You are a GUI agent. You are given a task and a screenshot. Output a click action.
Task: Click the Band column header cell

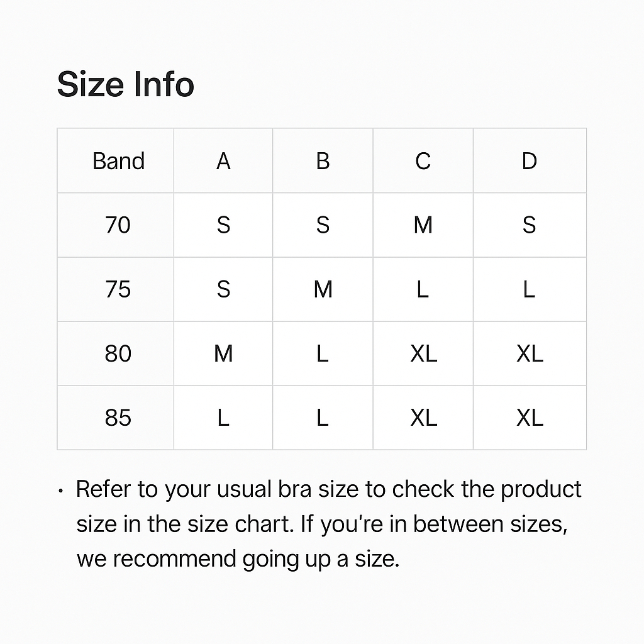pos(118,161)
